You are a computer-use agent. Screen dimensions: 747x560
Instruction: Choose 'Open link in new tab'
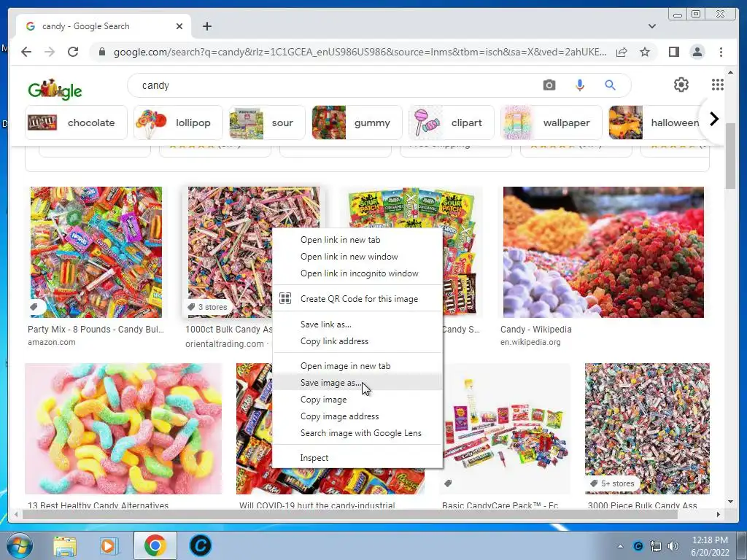pyautogui.click(x=357, y=240)
